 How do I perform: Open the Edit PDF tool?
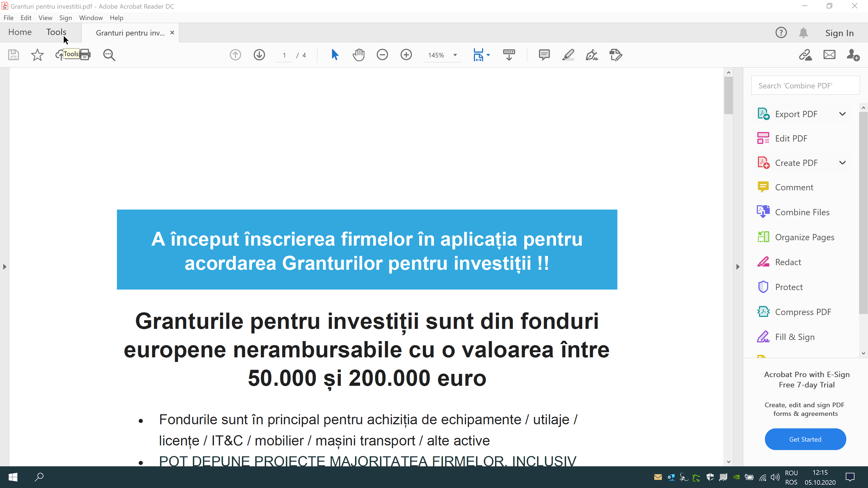click(791, 138)
